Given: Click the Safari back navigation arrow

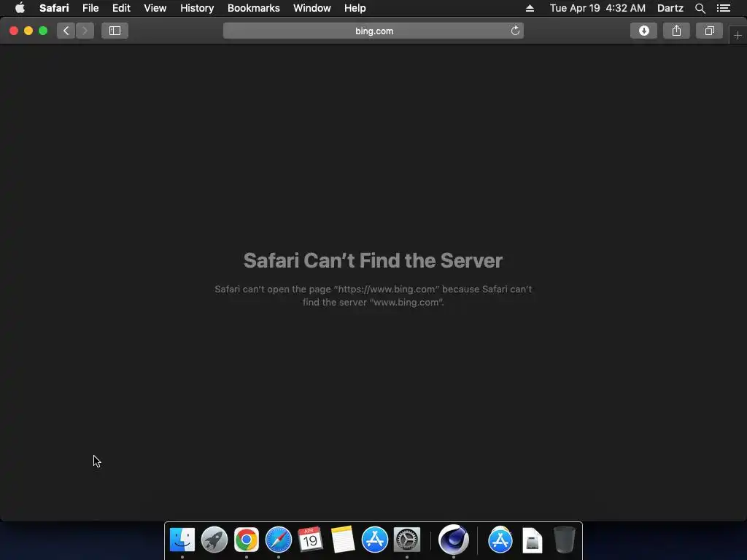Looking at the screenshot, I should point(66,31).
